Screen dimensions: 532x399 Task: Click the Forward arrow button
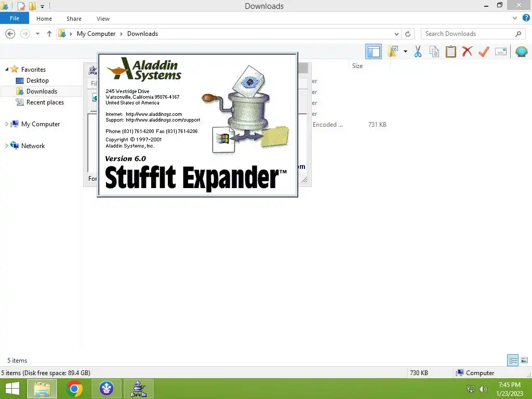pos(25,34)
